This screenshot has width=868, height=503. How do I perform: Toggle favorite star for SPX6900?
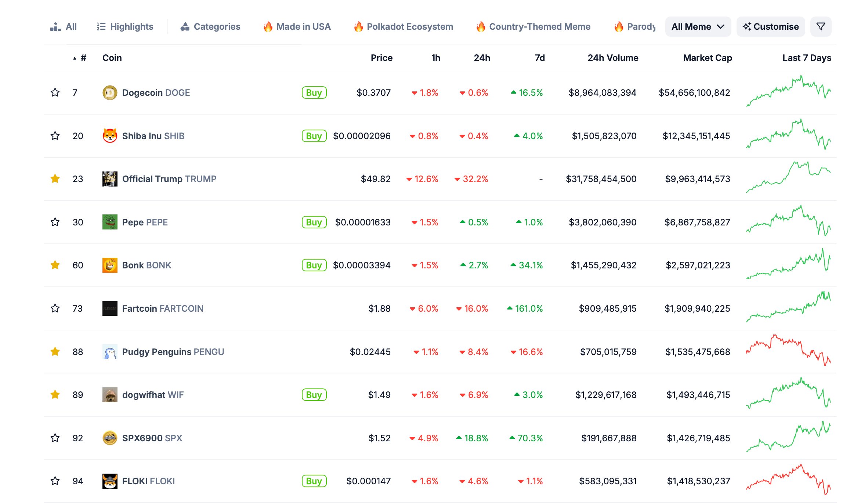click(55, 438)
